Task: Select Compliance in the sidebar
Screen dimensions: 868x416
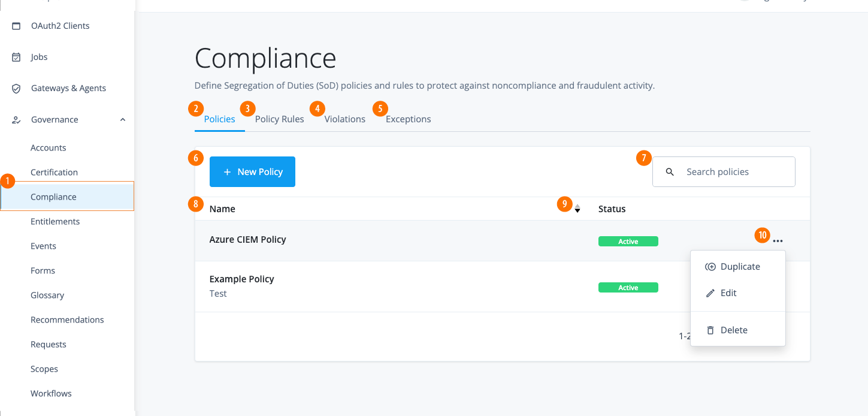Action: [53, 197]
